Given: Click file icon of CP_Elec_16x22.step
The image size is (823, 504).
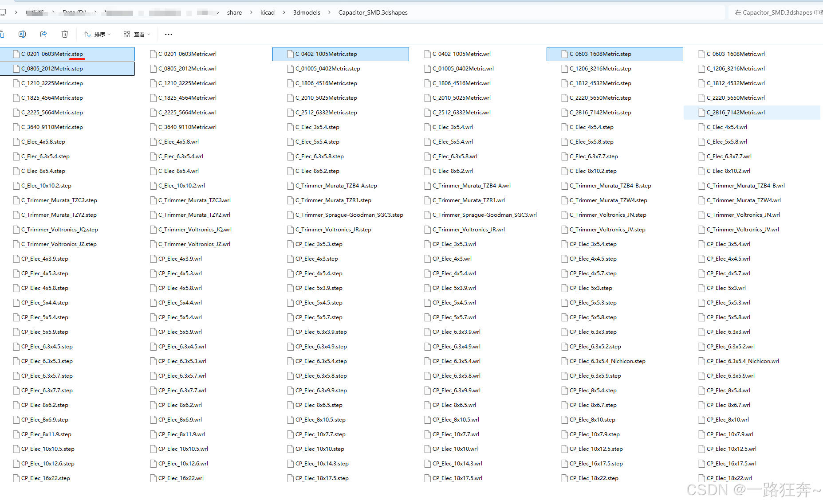Looking at the screenshot, I should tap(16, 478).
